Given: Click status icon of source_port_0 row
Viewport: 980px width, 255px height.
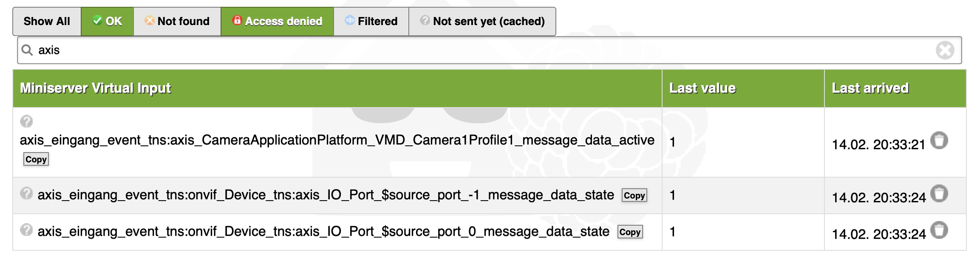Looking at the screenshot, I should click(x=26, y=230).
